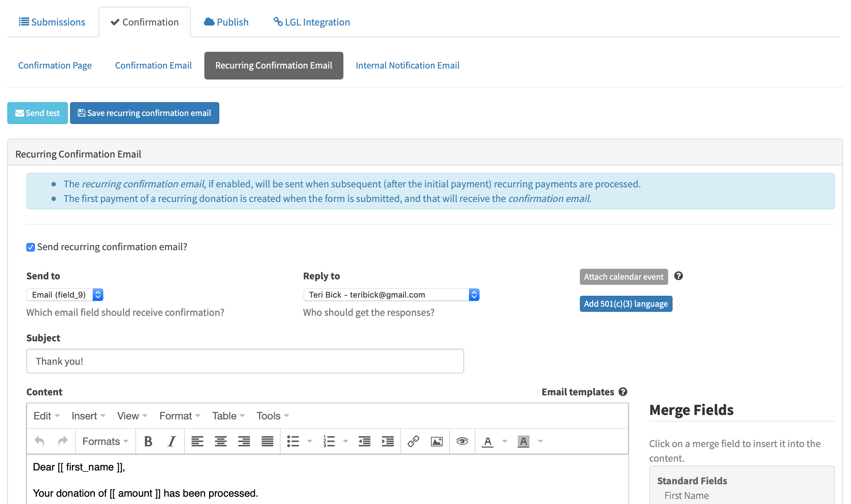851x504 pixels.
Task: Insert an image using picture icon
Action: click(x=436, y=441)
